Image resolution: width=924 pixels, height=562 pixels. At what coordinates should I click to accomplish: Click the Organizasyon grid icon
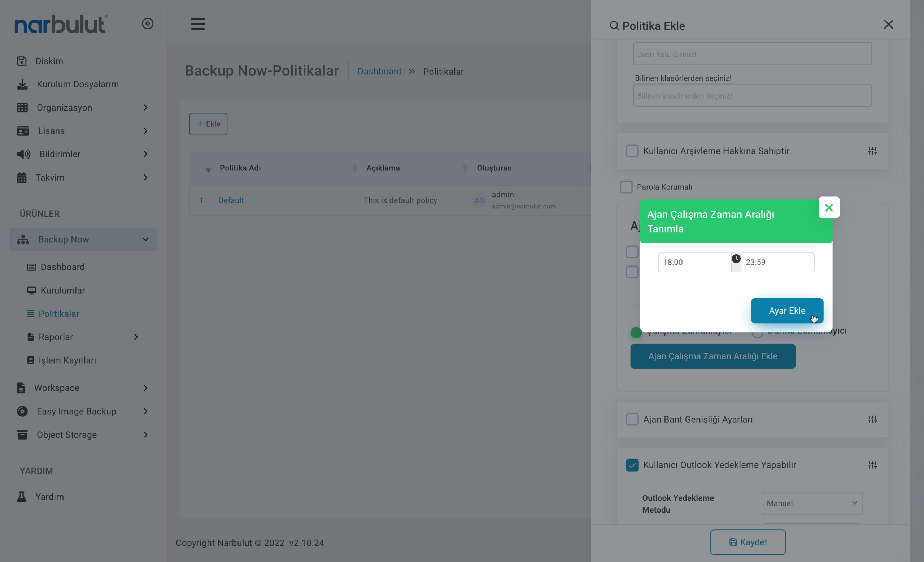22,108
